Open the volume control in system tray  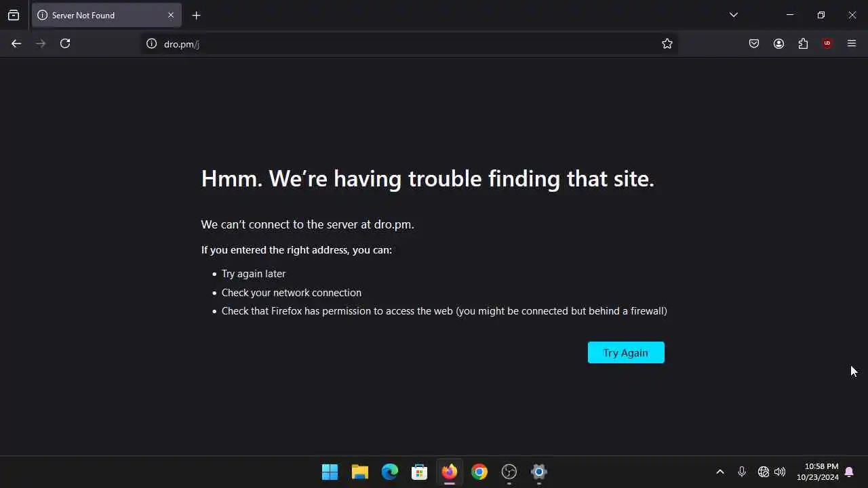pyautogui.click(x=780, y=472)
